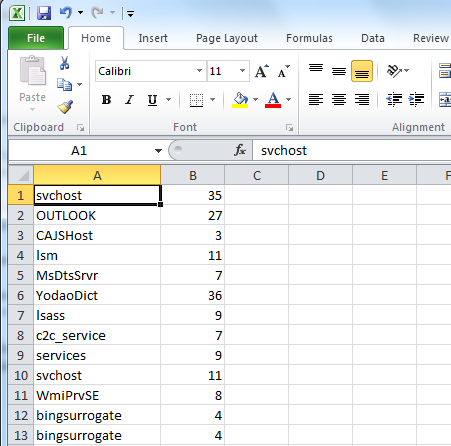451x446 pixels.
Task: Save the workbook with floppy icon
Action: point(43,13)
